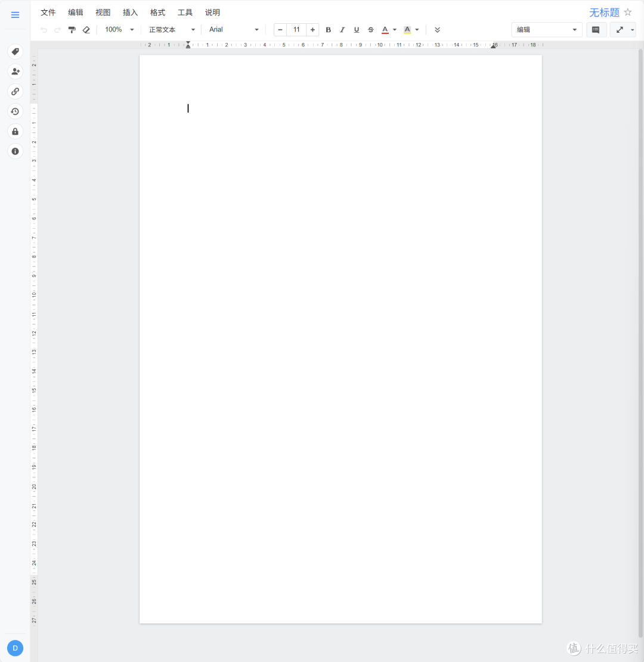Open the 插入 menu
The height and width of the screenshot is (662, 644).
pos(130,13)
